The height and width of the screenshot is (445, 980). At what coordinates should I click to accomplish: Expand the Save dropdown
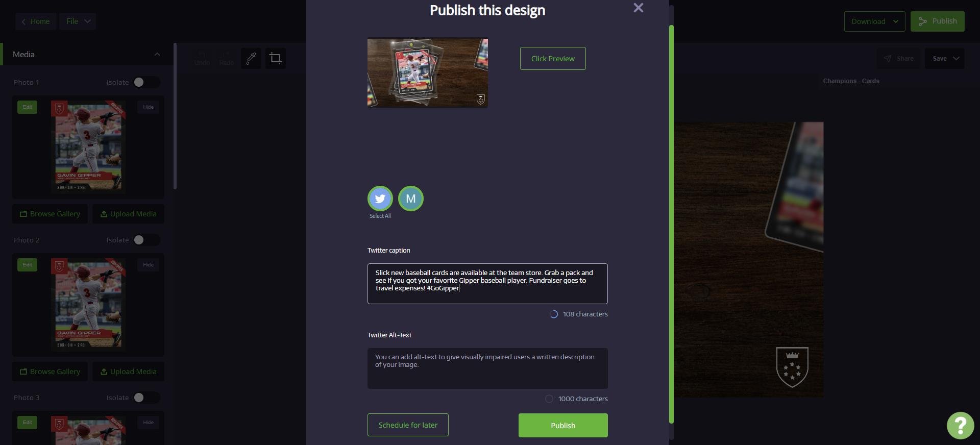pyautogui.click(x=945, y=58)
